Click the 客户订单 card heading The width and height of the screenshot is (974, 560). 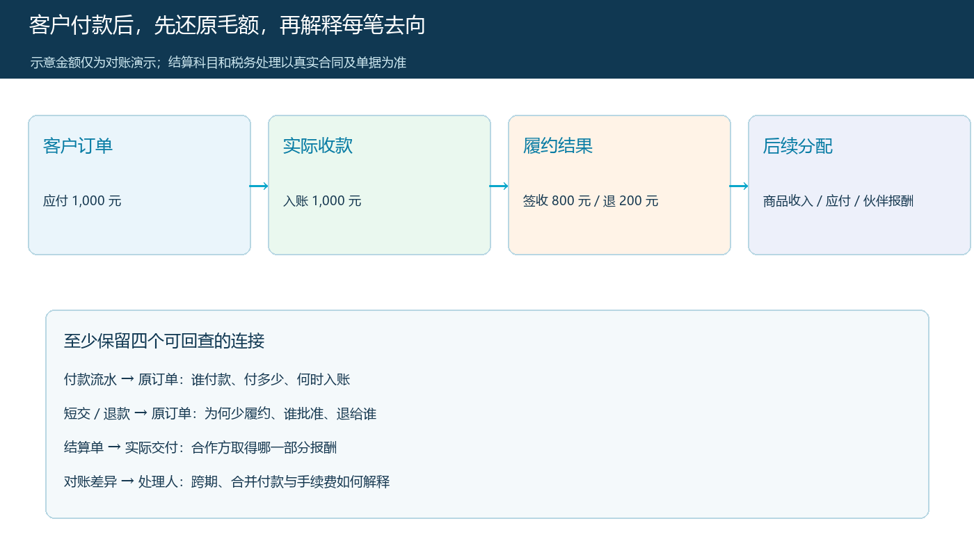point(78,146)
